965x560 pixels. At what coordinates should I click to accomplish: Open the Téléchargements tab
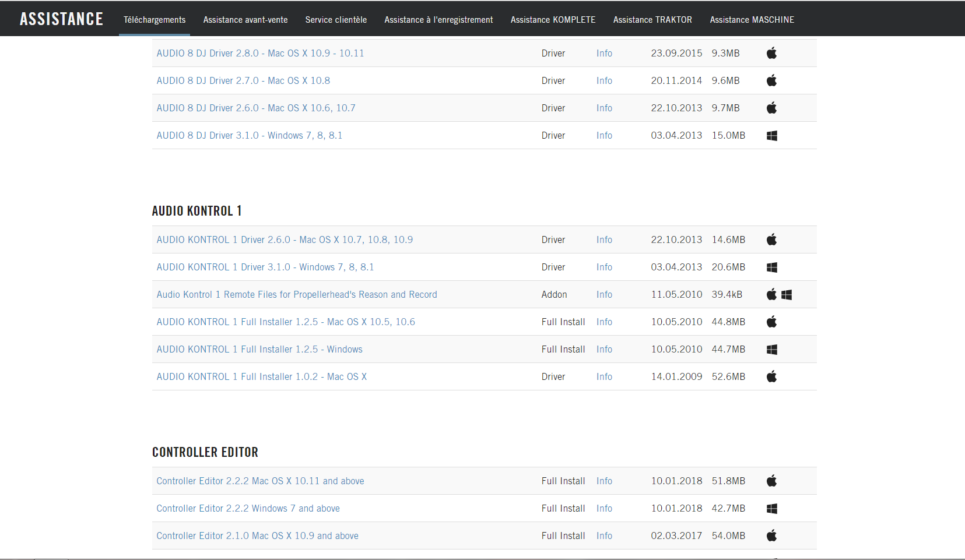155,20
